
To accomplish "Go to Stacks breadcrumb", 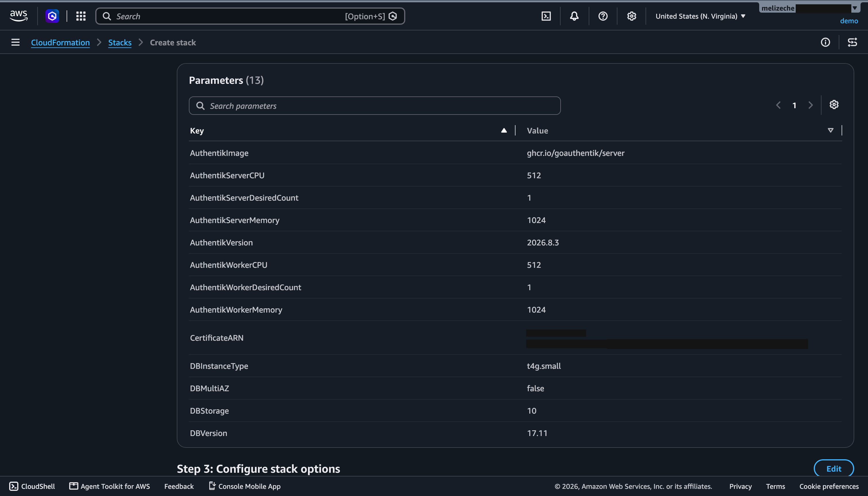I will 120,42.
